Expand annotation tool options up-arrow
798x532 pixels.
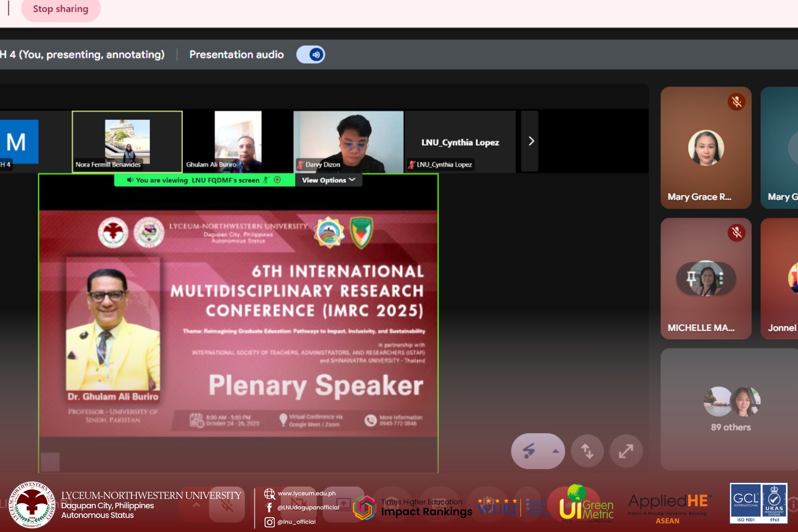click(555, 451)
